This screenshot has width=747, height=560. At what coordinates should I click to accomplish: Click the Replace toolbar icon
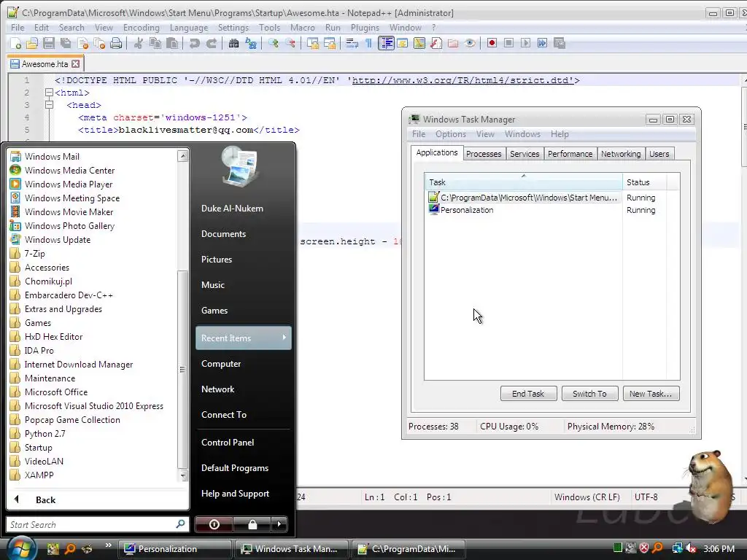(x=251, y=43)
